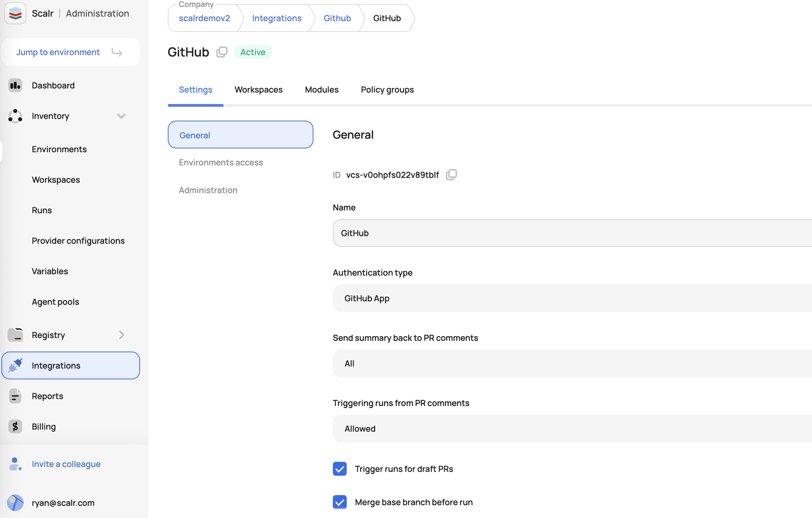Click the ryan@scalr.com user avatar

[15, 503]
